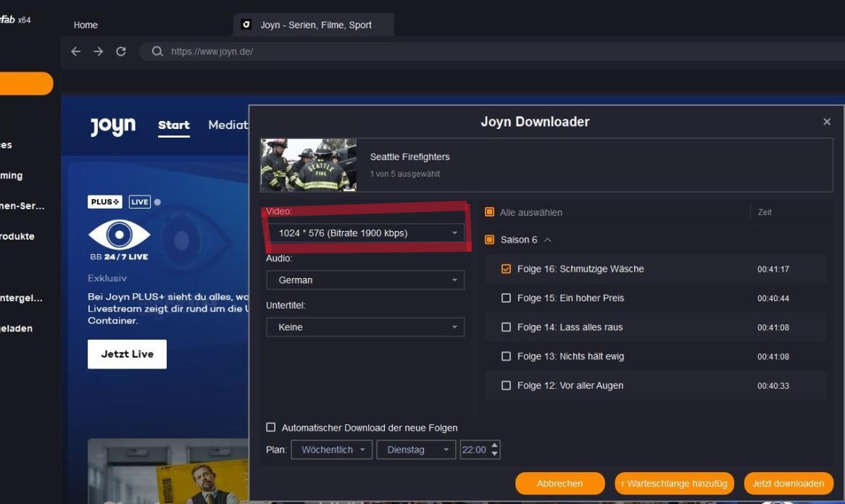845x504 pixels.
Task: Check Folge 15: Ein hoher Preis
Action: pos(506,298)
